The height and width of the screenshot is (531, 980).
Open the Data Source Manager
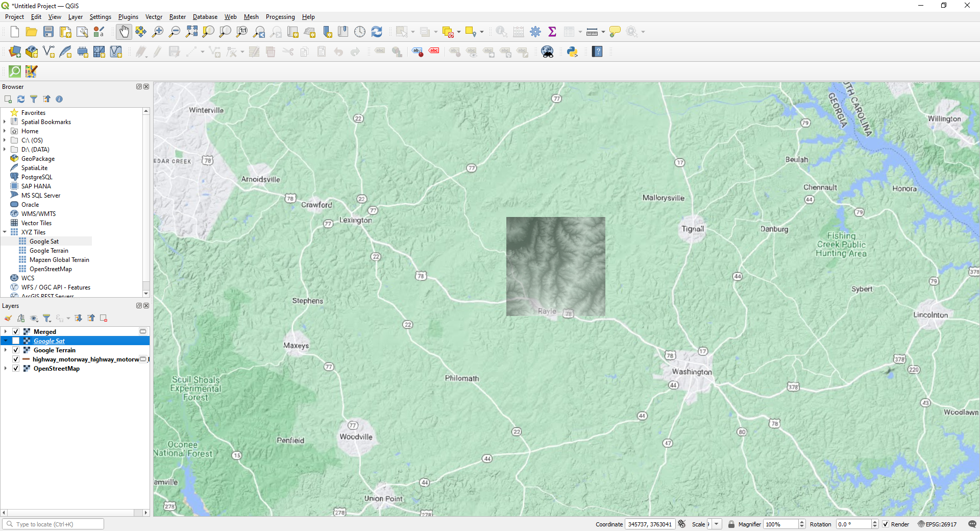click(x=15, y=52)
